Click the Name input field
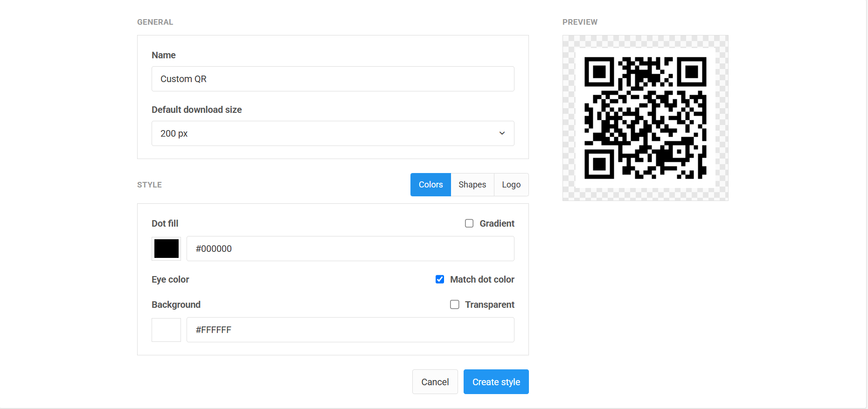Image resolution: width=868 pixels, height=409 pixels. pyautogui.click(x=333, y=79)
